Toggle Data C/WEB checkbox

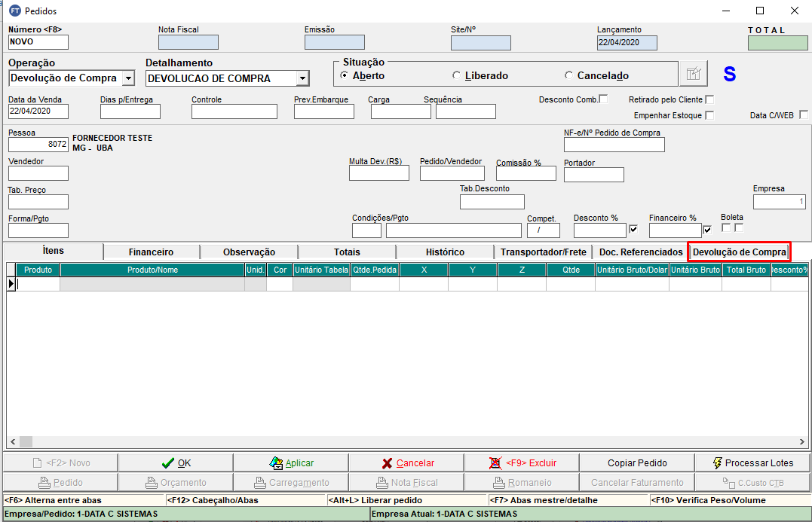coord(804,114)
